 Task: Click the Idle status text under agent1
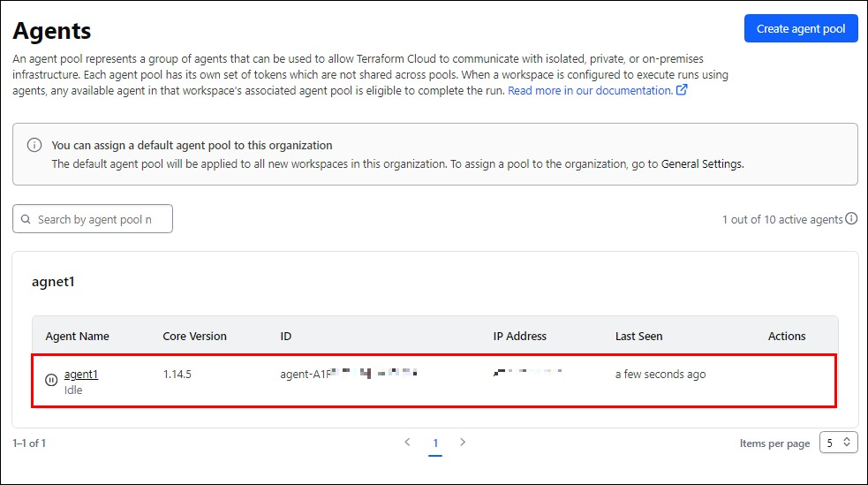click(73, 390)
